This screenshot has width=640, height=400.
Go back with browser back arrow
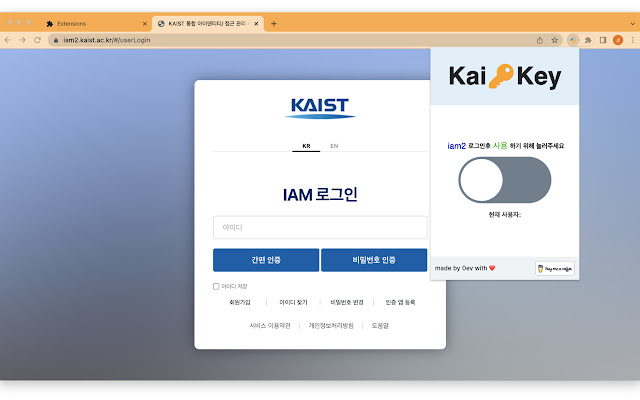pos(8,40)
